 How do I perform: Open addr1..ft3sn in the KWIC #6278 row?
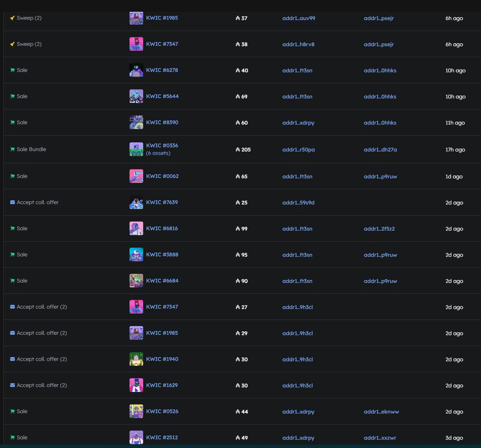coord(297,71)
